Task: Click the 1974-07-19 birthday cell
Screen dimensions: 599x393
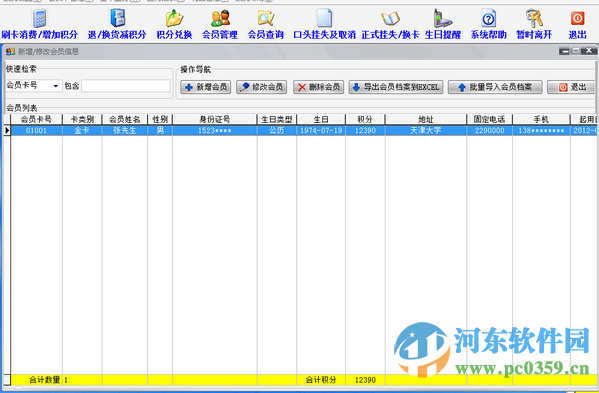Action: coord(321,131)
